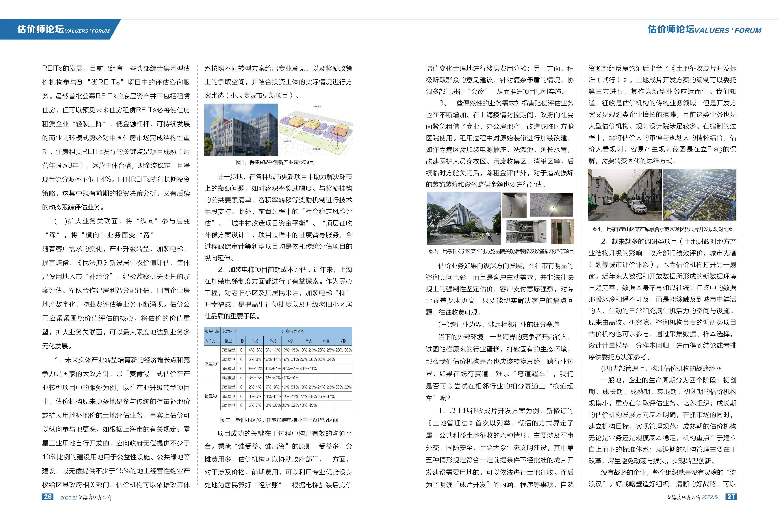Click page number 27 in the footer
The image size is (779, 532).
tap(731, 497)
